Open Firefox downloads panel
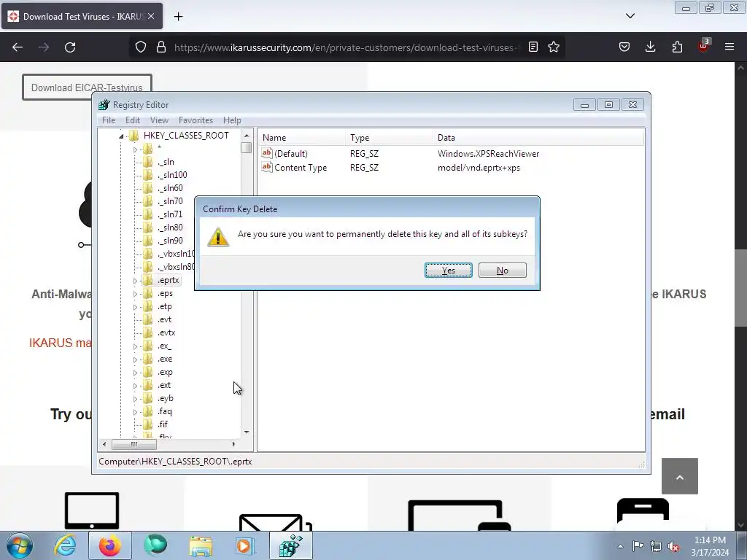 pos(650,47)
